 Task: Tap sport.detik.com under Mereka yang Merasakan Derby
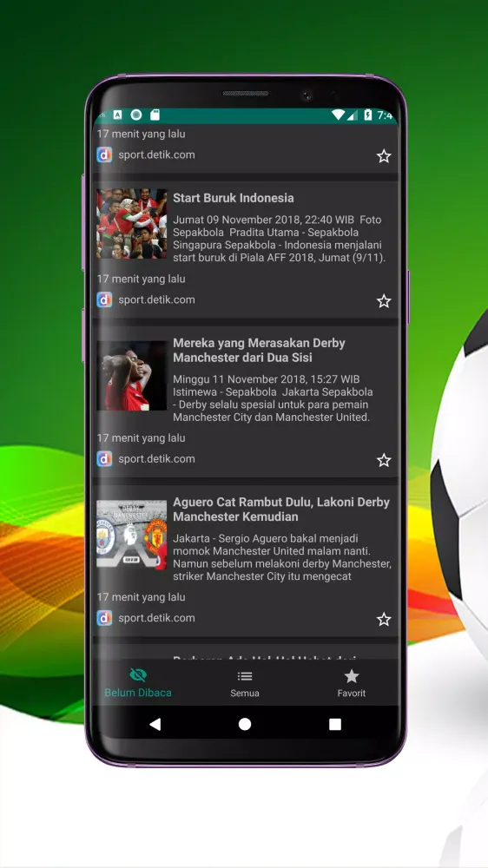click(157, 459)
